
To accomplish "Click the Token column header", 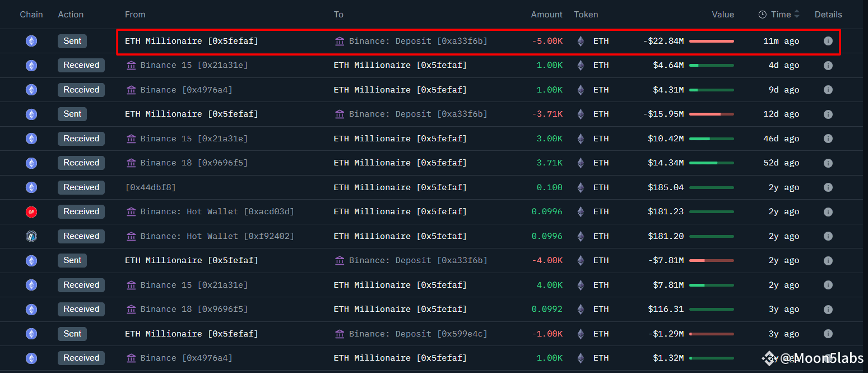I will [x=586, y=15].
